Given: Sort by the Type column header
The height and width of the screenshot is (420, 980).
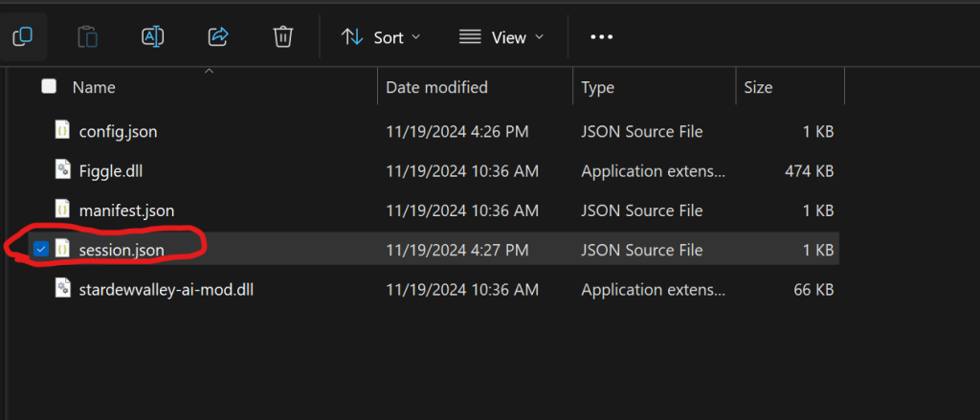Looking at the screenshot, I should coord(598,87).
